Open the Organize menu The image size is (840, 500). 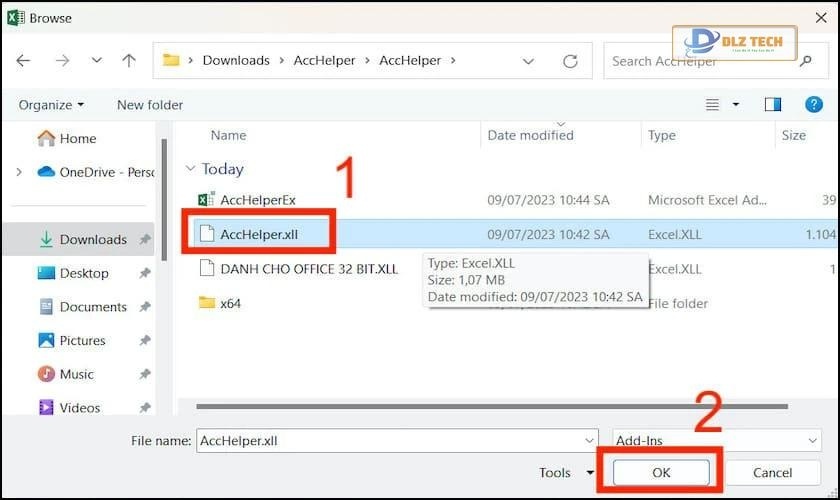[51, 105]
